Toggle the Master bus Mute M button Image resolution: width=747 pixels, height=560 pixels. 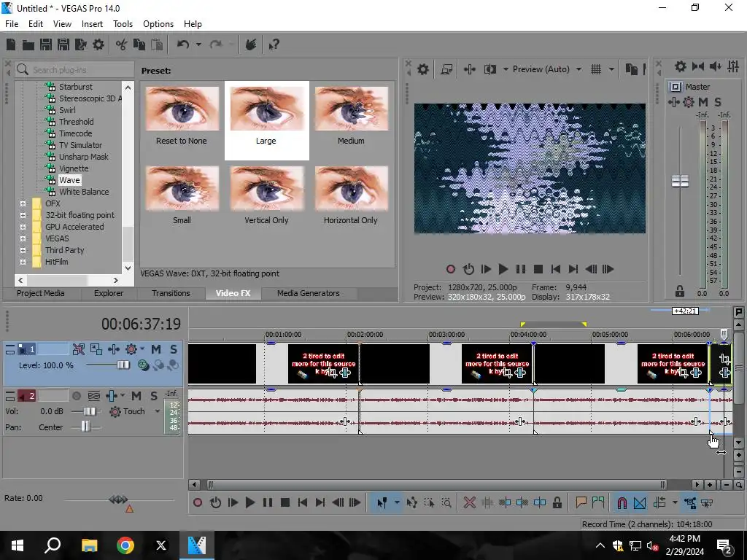pyautogui.click(x=703, y=102)
